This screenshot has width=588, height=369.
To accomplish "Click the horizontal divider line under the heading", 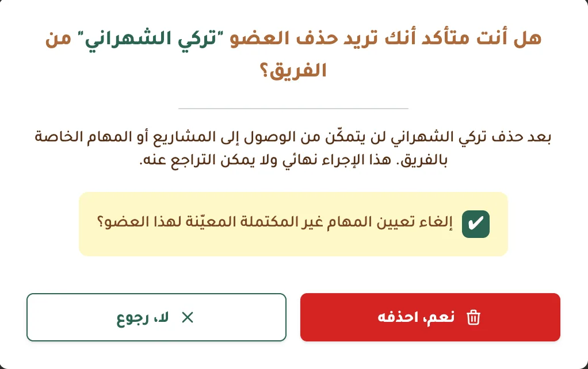I will point(293,108).
